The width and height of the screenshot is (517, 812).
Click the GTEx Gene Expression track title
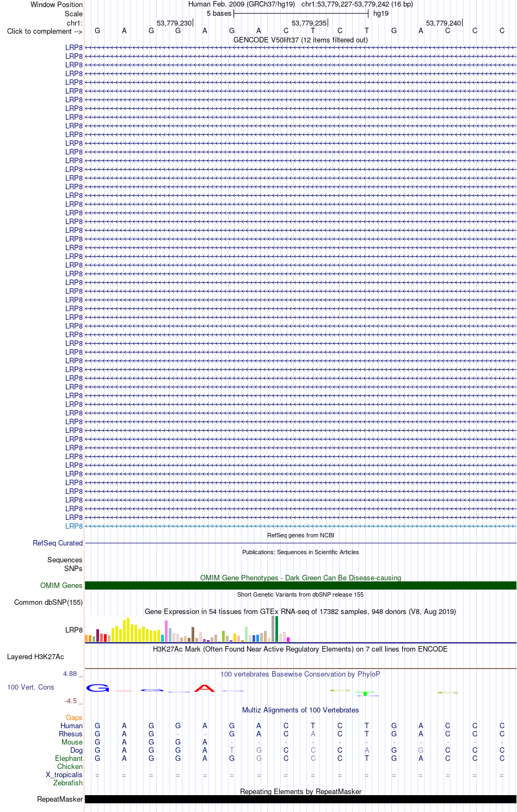300,611
